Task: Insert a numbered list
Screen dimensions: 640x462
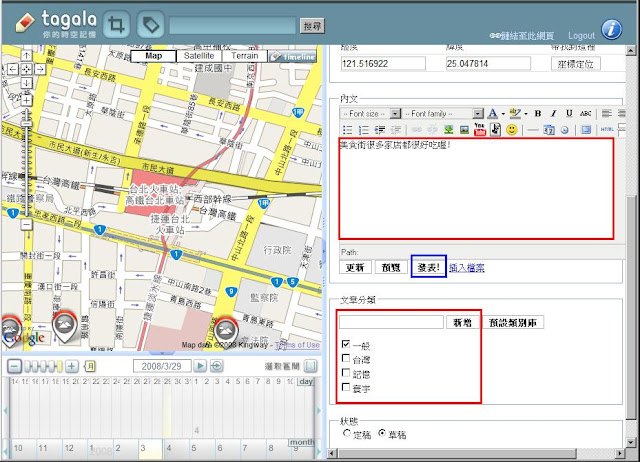Action: 363,130
